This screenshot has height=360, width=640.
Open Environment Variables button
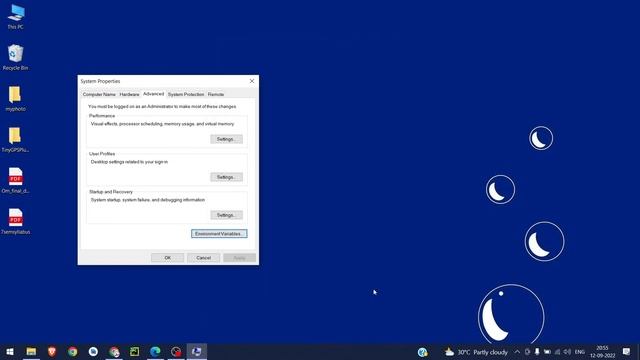pos(219,234)
